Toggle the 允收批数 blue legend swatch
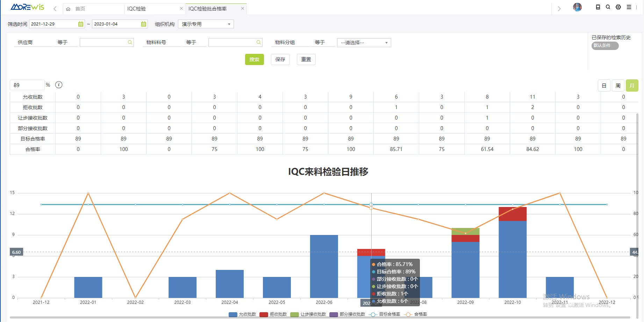 click(x=233, y=314)
